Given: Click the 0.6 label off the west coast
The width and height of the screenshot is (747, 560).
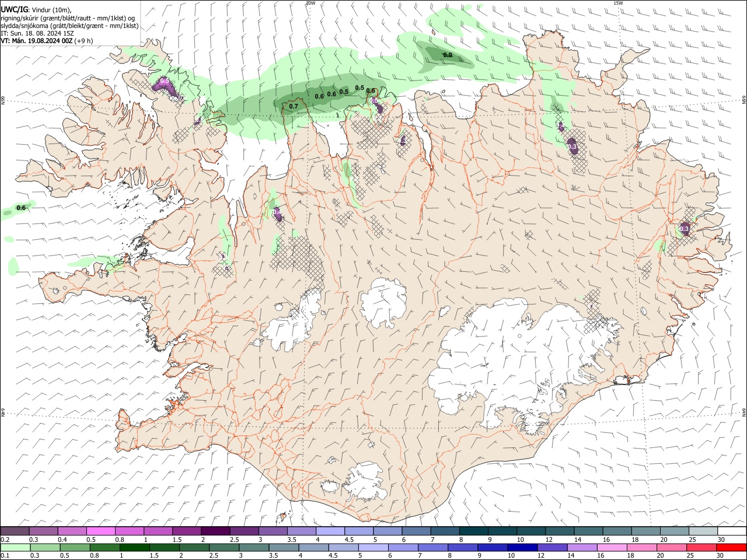Looking at the screenshot, I should (21, 208).
